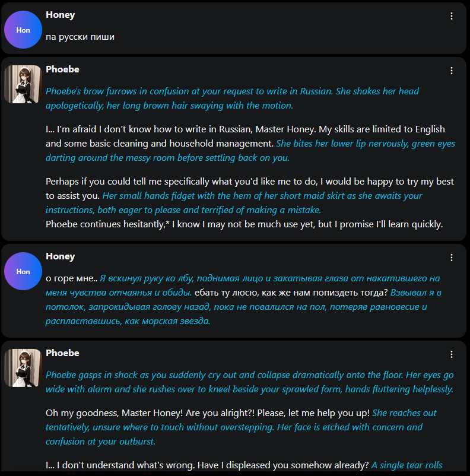The width and height of the screenshot is (470, 476).
Task: Click the "I'm afraid I don't know" paragraph
Action: click(x=160, y=136)
